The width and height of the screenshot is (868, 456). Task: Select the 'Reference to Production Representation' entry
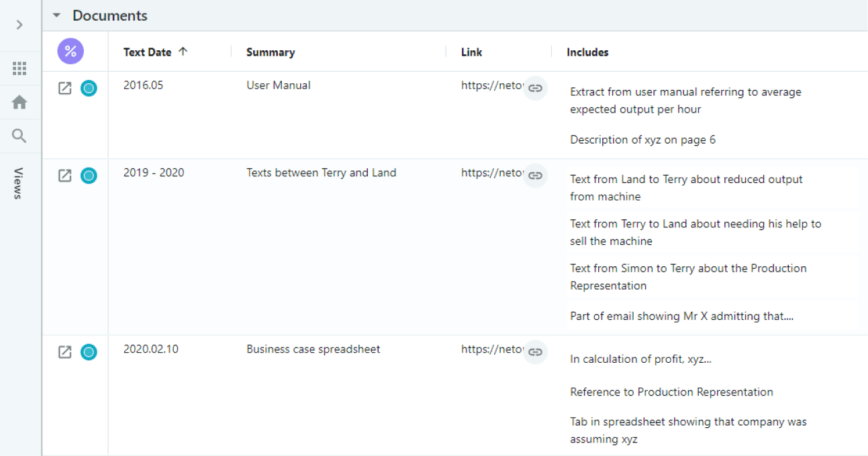[x=671, y=392]
